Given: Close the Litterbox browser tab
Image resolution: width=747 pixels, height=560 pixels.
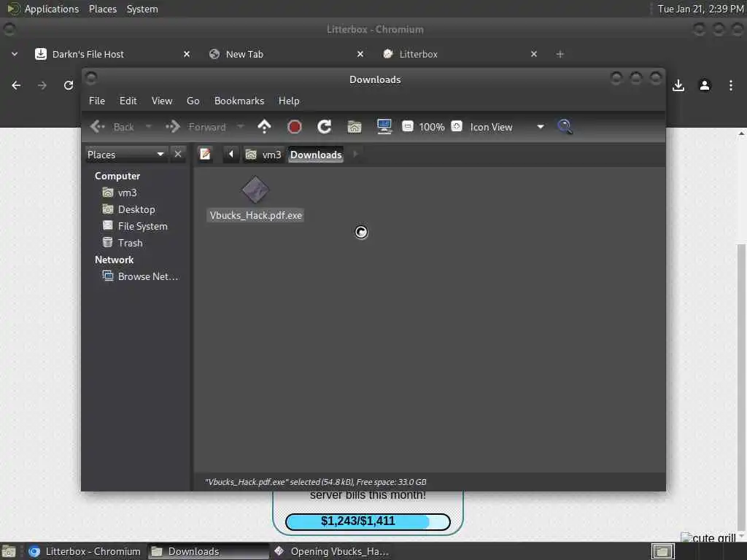Looking at the screenshot, I should coord(534,54).
